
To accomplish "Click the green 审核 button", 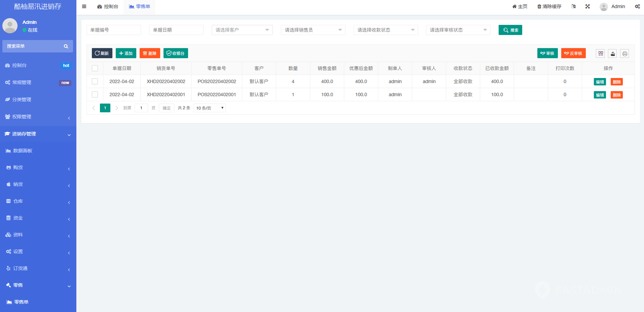I will (547, 53).
